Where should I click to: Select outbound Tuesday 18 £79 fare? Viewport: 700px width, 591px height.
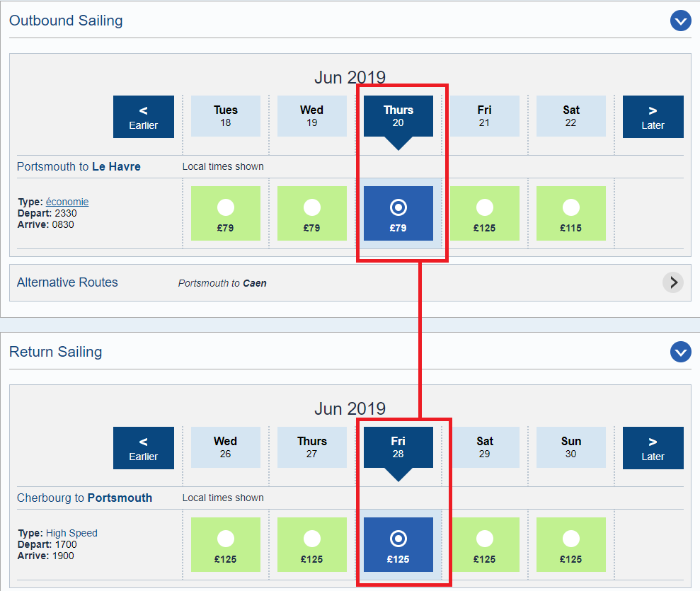click(x=226, y=213)
